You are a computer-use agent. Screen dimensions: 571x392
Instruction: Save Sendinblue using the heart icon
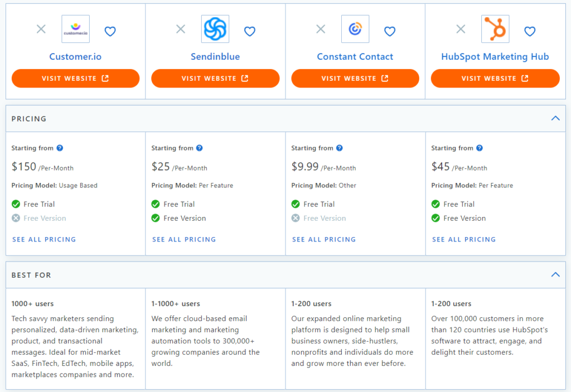pos(250,31)
